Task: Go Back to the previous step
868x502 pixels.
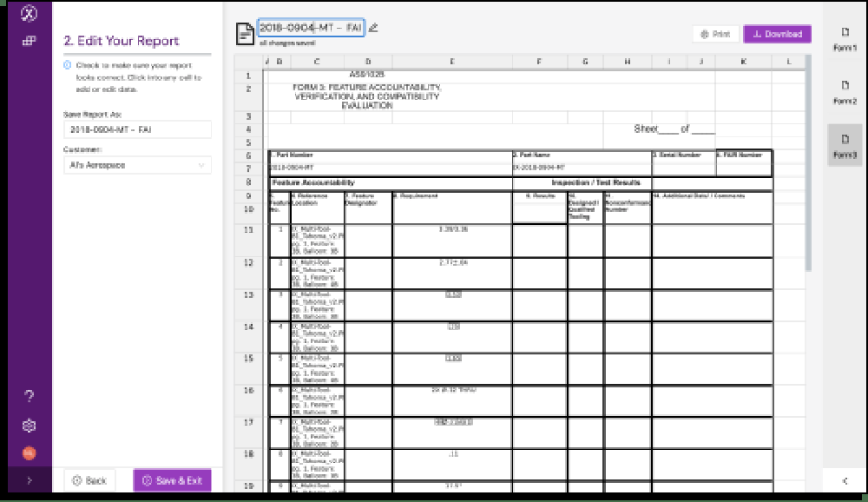Action: coord(89,480)
